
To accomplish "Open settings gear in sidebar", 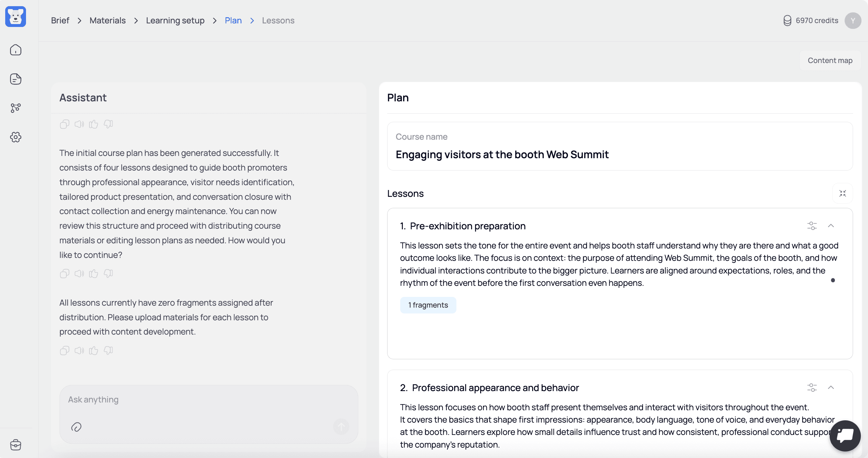I will 16,137.
